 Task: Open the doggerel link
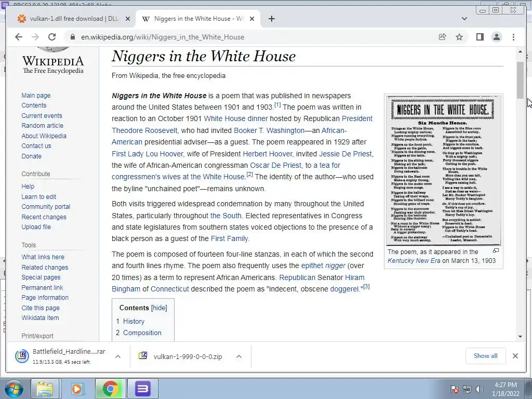(x=344, y=289)
